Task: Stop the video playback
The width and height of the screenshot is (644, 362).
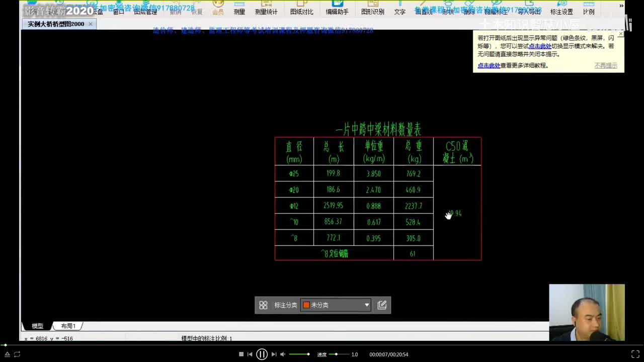Action: pyautogui.click(x=241, y=354)
